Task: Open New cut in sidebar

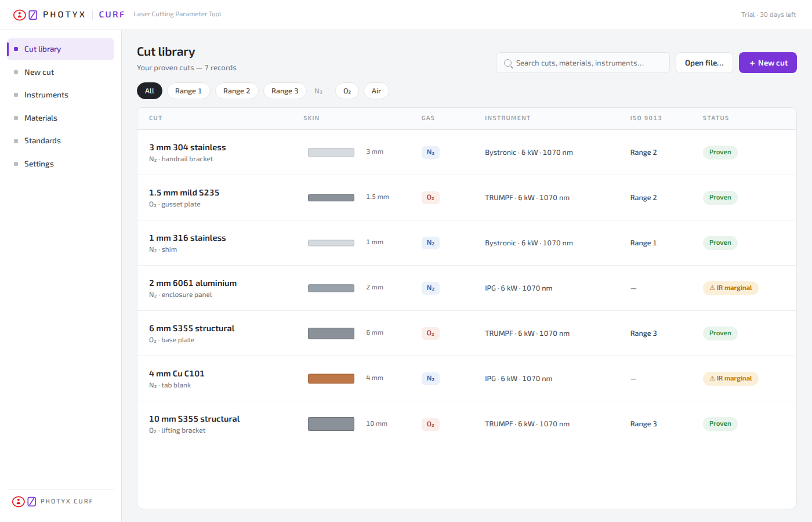Action: 60,72
